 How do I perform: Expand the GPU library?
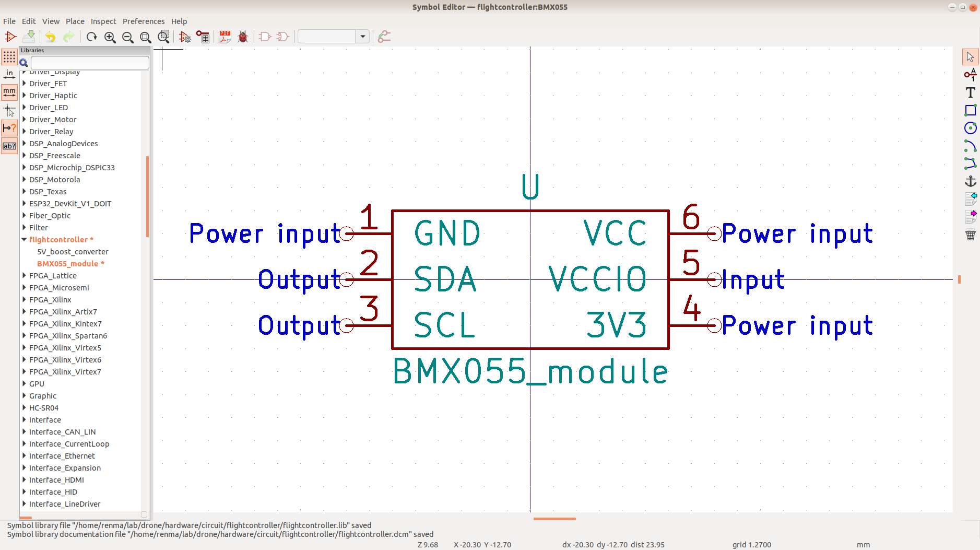(x=24, y=384)
